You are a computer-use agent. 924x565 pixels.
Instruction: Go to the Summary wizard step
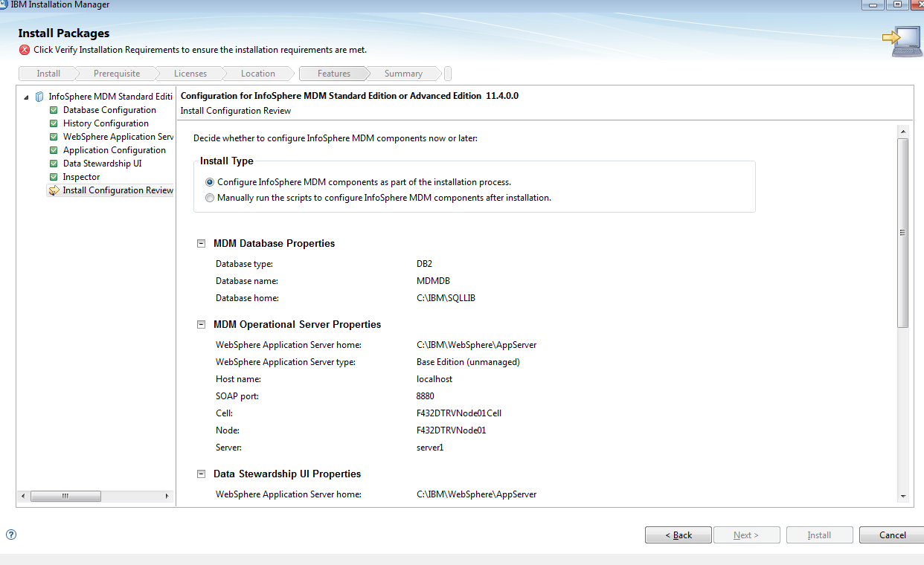point(403,74)
